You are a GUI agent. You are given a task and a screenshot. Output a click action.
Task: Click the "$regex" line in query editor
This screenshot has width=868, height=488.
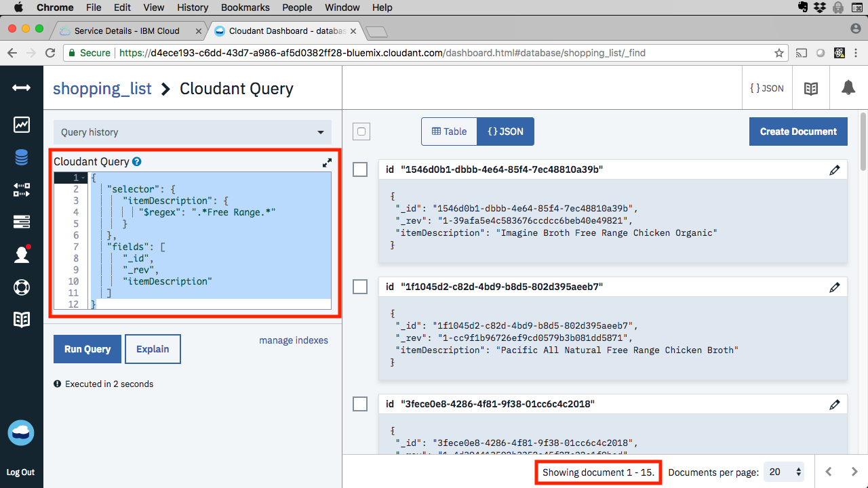(207, 212)
